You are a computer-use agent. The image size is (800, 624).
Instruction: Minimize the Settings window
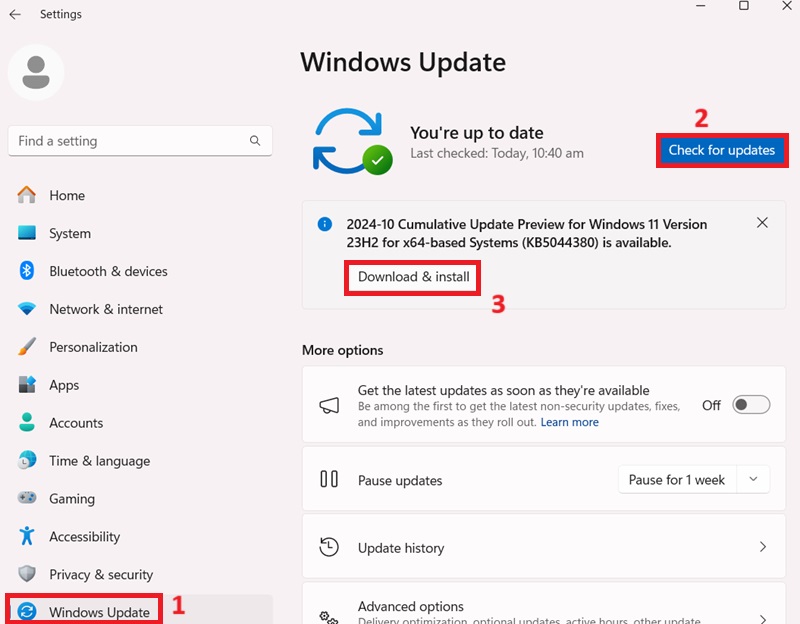point(701,6)
